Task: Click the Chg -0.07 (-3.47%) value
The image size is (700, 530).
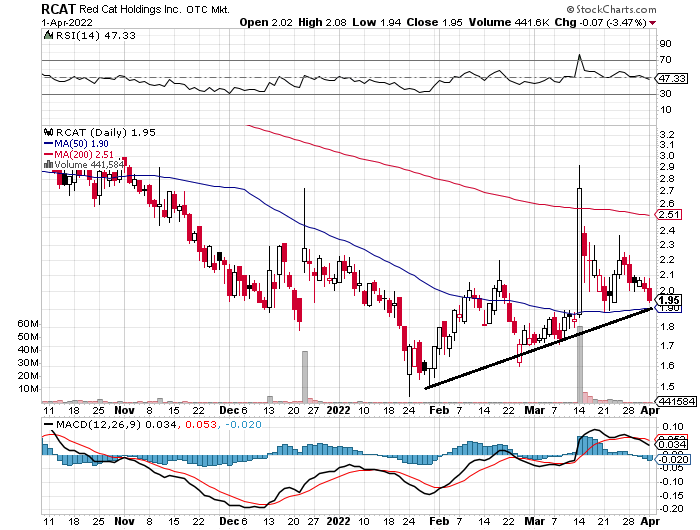Action: pyautogui.click(x=600, y=22)
